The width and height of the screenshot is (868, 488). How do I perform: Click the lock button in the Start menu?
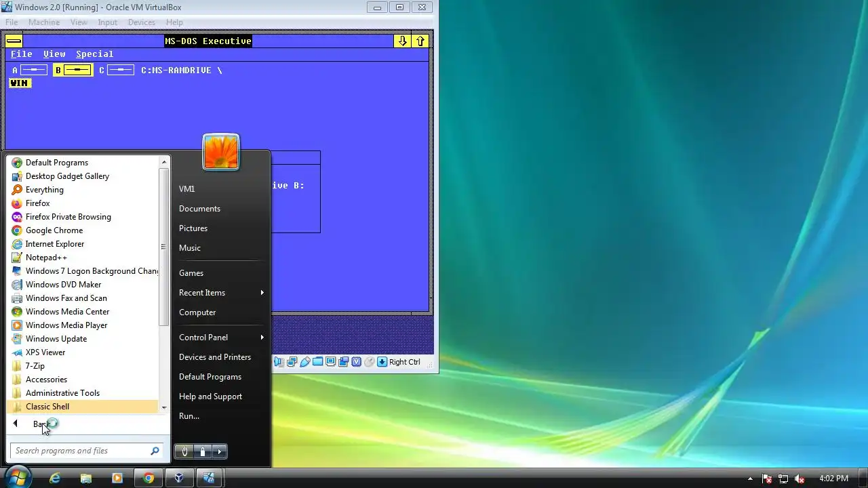pos(203,451)
